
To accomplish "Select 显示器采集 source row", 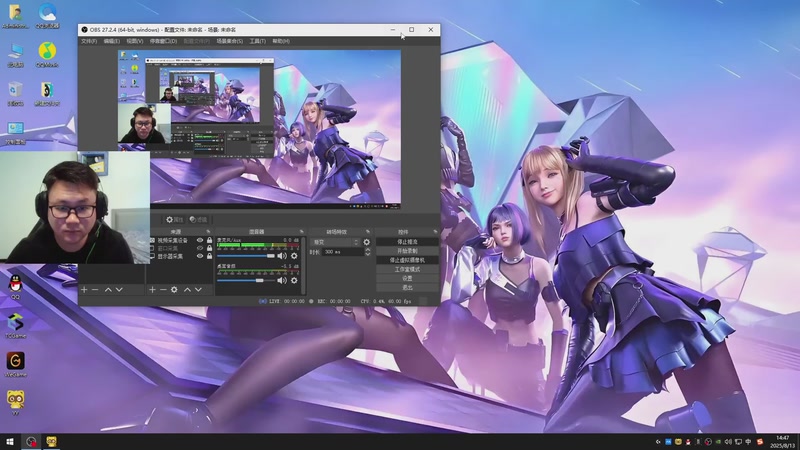I will pyautogui.click(x=180, y=256).
